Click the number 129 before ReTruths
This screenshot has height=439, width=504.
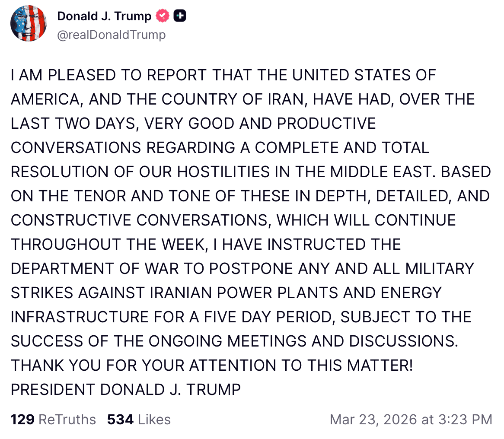coord(22,419)
